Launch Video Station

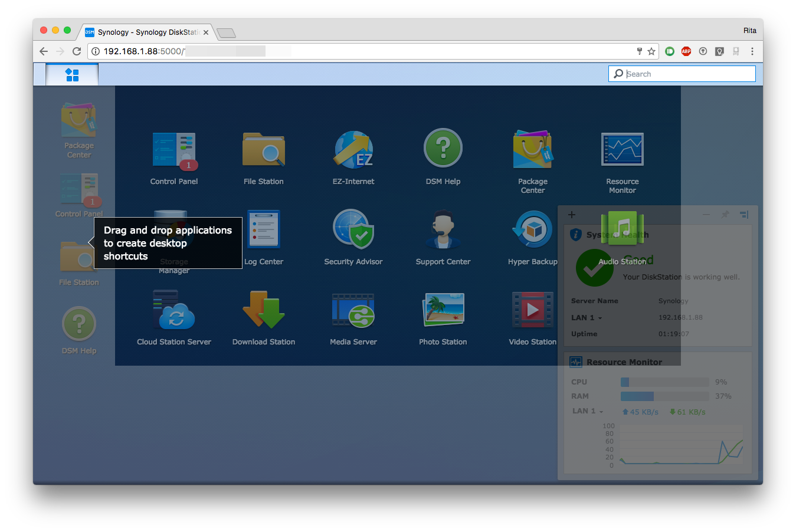(533, 310)
